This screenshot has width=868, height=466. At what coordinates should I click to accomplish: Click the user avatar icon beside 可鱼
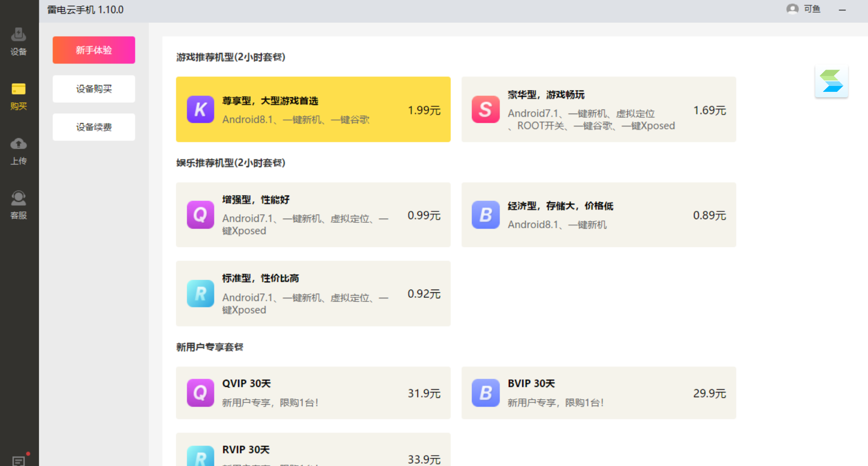click(x=792, y=9)
